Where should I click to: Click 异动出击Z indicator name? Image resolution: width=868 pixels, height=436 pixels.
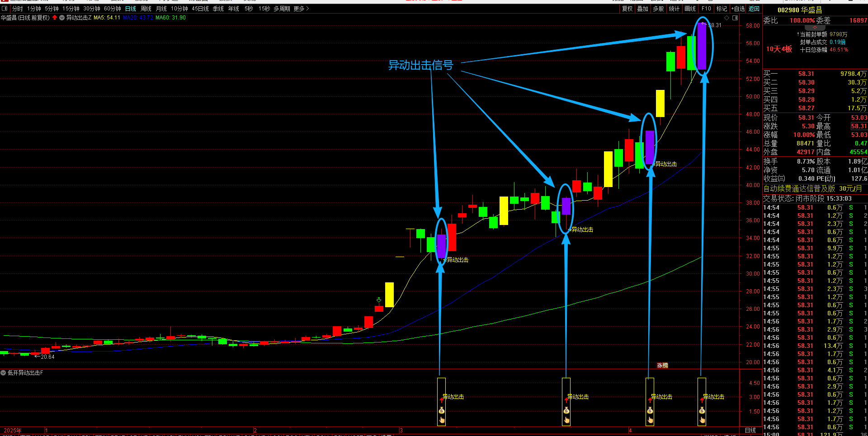click(x=79, y=18)
